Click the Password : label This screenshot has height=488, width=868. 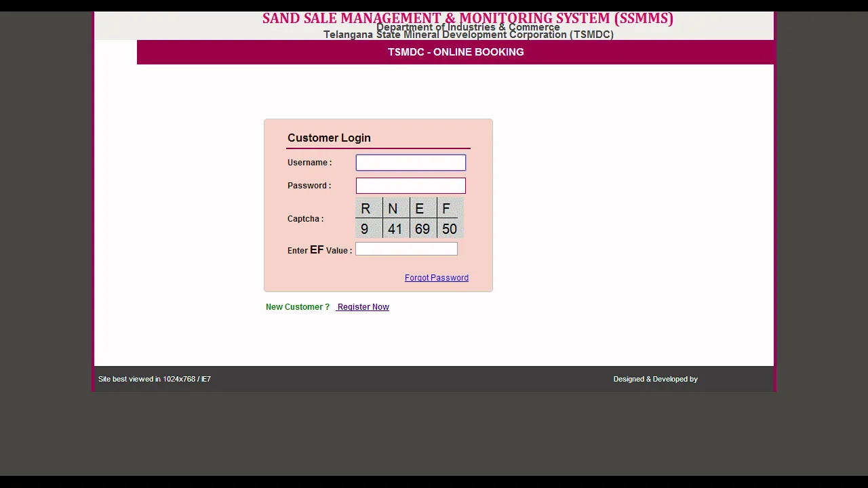pyautogui.click(x=309, y=186)
